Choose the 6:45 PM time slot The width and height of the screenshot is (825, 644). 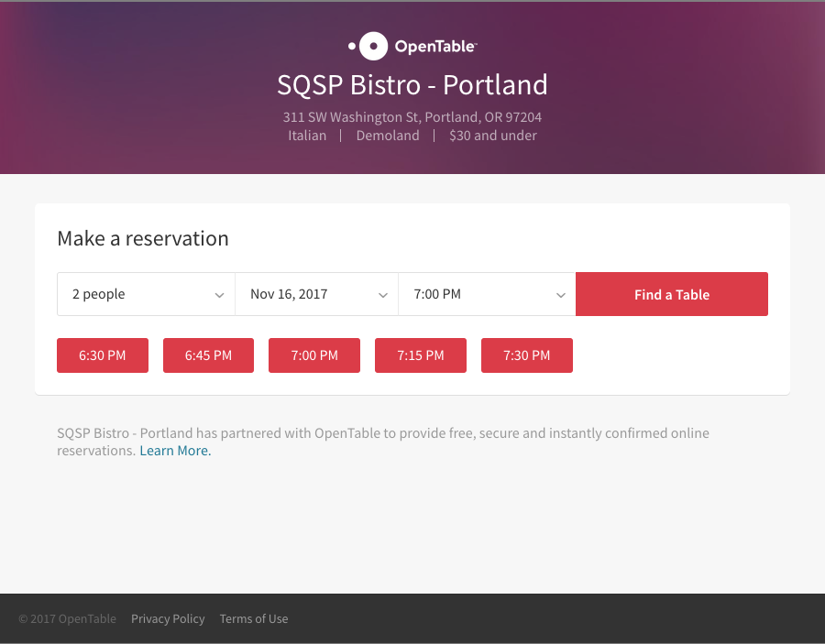coord(208,355)
